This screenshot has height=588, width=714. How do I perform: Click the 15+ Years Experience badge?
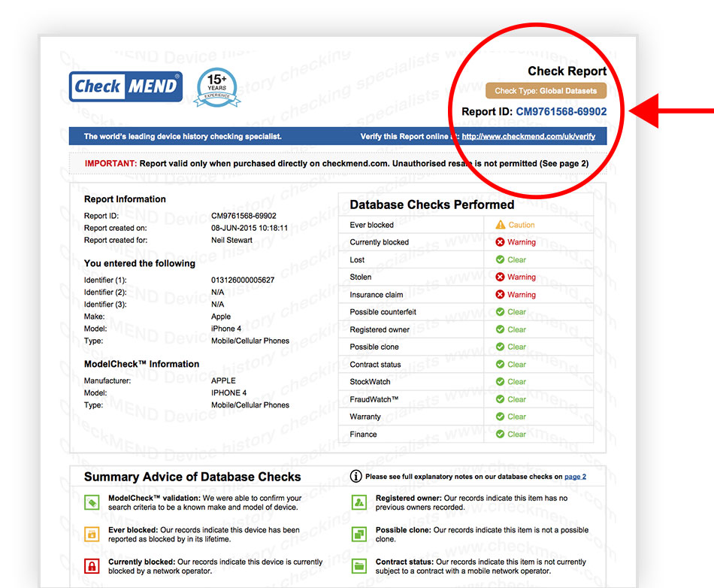(x=217, y=87)
